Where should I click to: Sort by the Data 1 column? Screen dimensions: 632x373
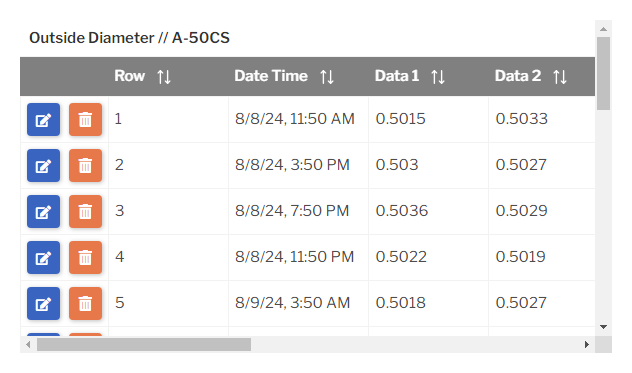click(438, 77)
